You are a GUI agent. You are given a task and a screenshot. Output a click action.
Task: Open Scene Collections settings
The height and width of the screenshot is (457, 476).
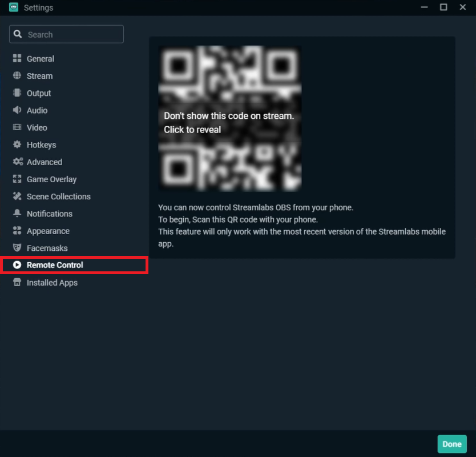click(x=59, y=197)
